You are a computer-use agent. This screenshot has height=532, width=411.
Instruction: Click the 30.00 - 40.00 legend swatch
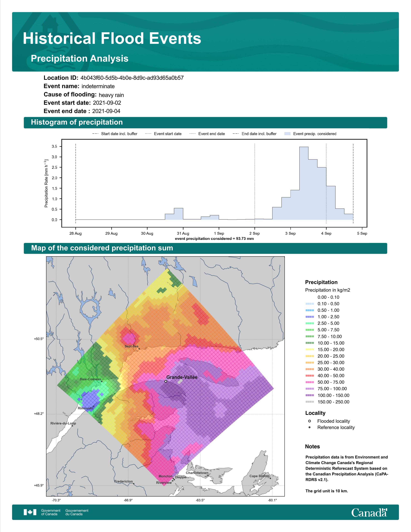[309, 369]
